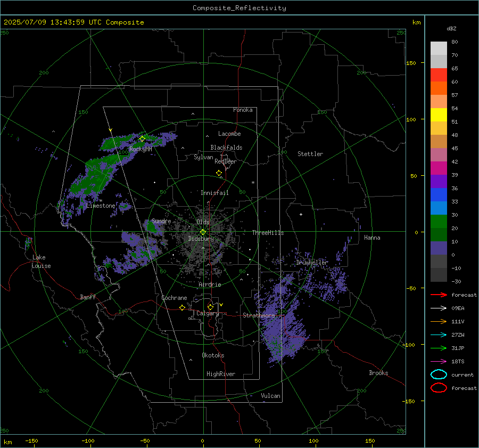Image resolution: width=479 pixels, height=448 pixels.
Task: Select the white 09EA arrow icon
Action: point(439,308)
